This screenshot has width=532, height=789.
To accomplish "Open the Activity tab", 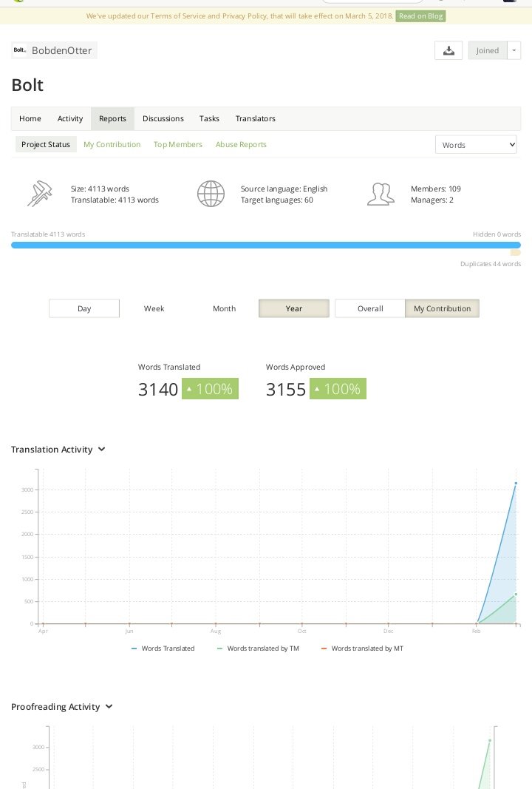I will [70, 119].
